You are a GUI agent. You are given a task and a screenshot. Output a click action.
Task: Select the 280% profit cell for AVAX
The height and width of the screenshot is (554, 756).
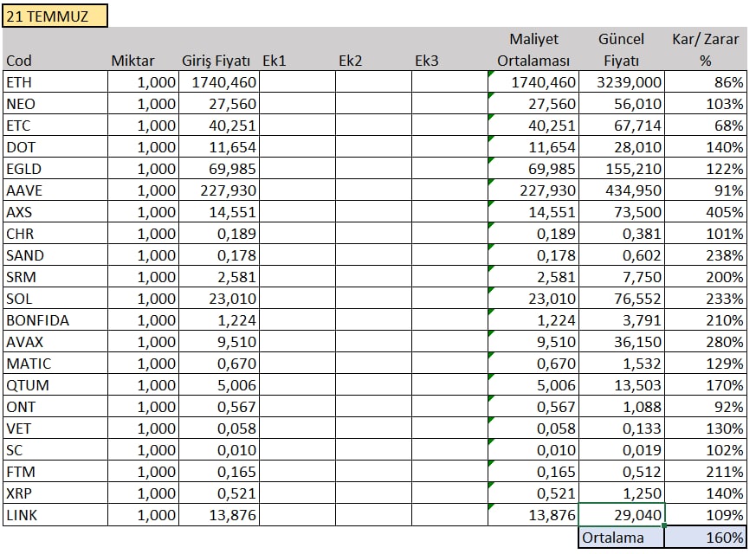click(706, 342)
